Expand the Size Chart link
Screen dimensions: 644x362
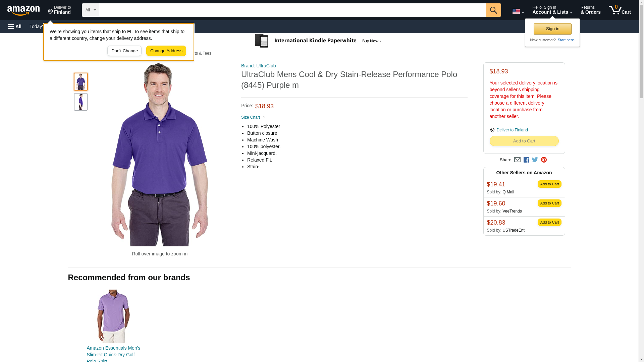253,117
